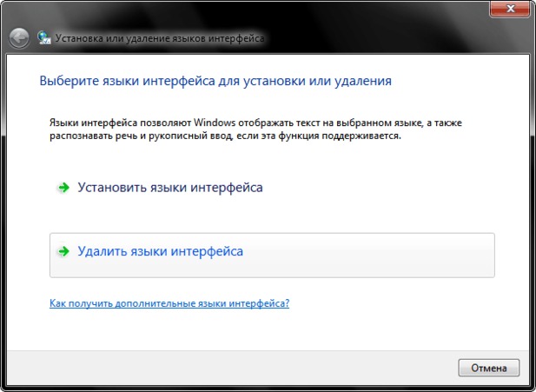
Task: Click the green arrow beside Установить языки интерфейса
Action: (63, 188)
